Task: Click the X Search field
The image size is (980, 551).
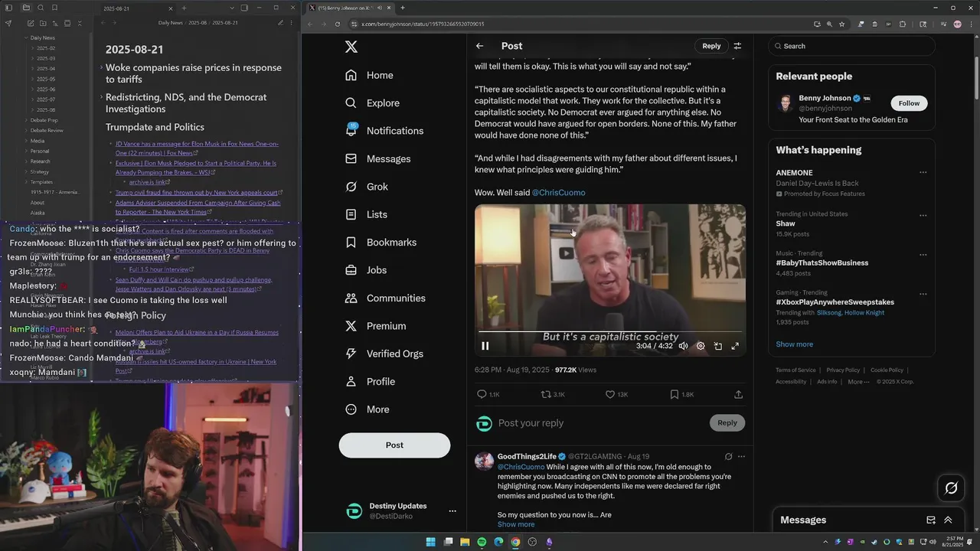Action: (851, 46)
